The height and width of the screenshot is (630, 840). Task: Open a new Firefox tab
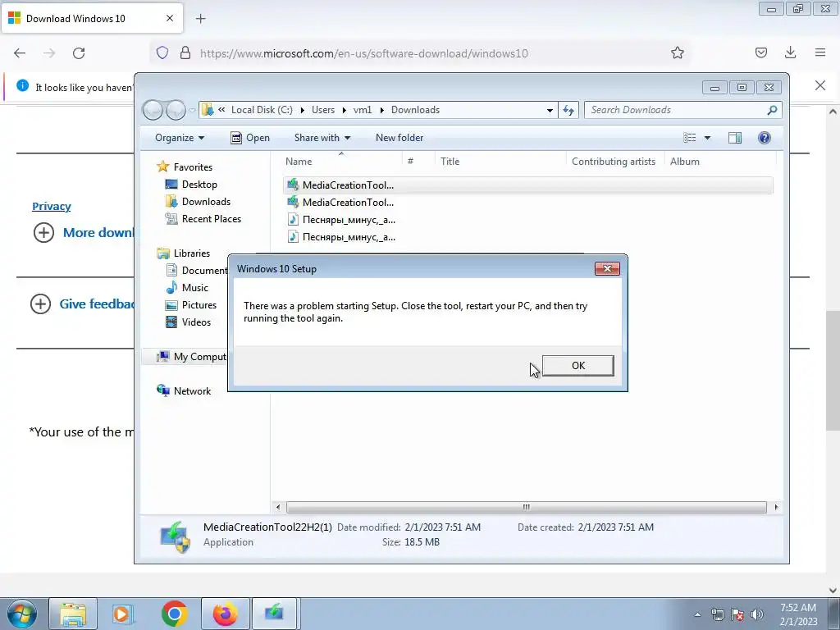(200, 19)
